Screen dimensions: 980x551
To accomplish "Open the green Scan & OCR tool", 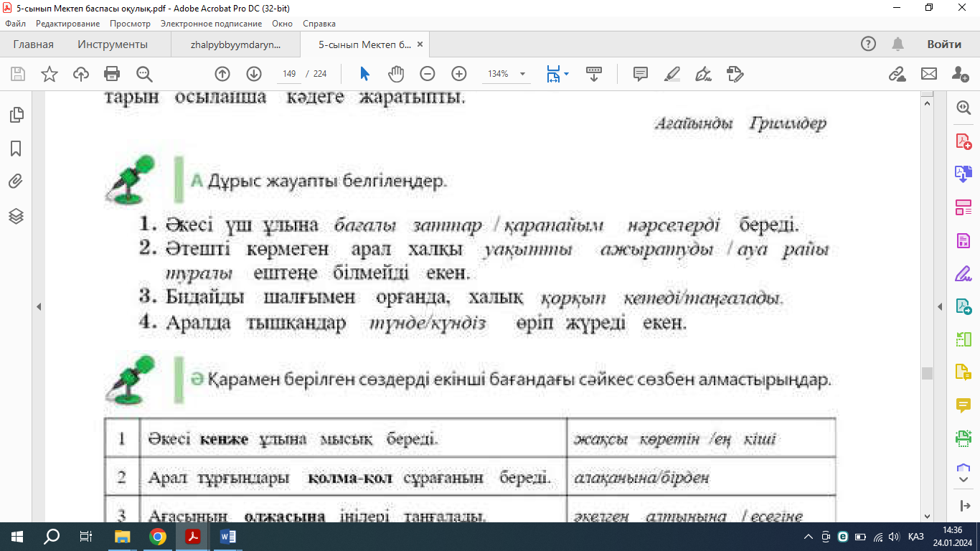I will pyautogui.click(x=963, y=438).
